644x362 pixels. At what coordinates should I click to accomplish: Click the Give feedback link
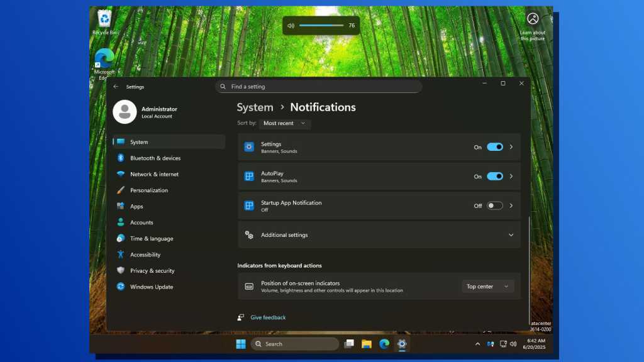tap(268, 317)
